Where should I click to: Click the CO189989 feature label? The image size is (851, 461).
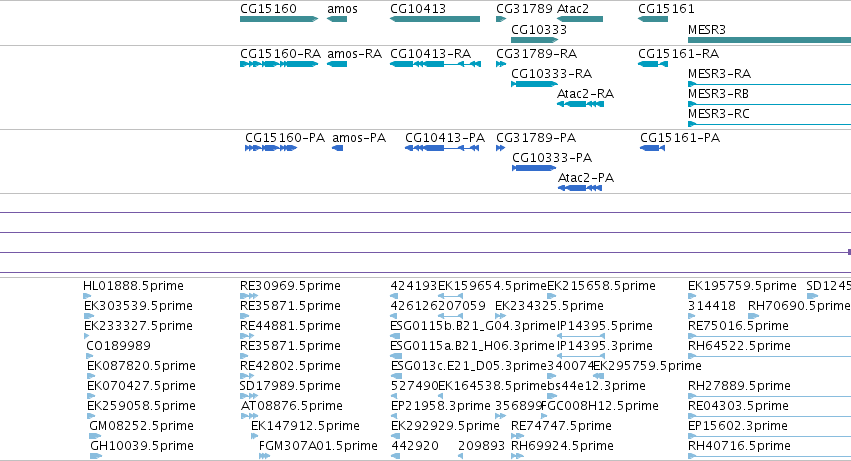118,346
